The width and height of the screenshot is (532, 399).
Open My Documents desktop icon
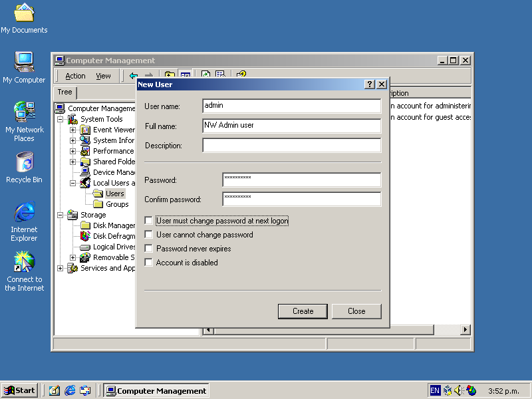24,19
